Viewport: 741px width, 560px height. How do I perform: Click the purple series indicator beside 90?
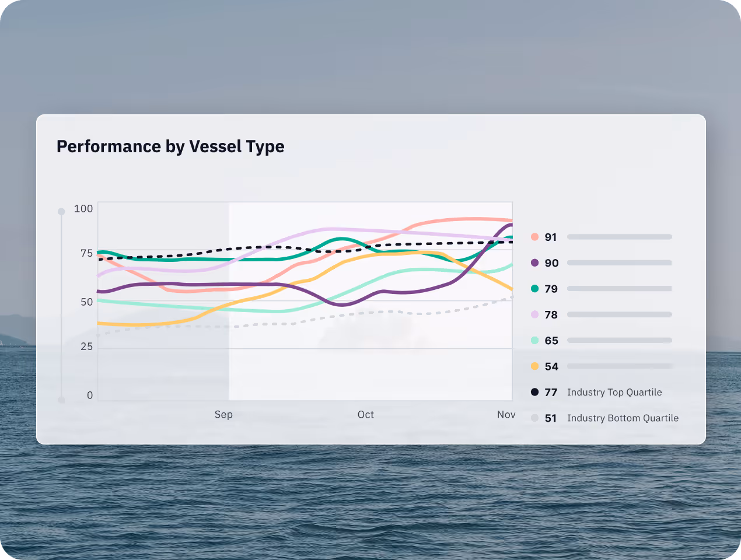point(533,262)
